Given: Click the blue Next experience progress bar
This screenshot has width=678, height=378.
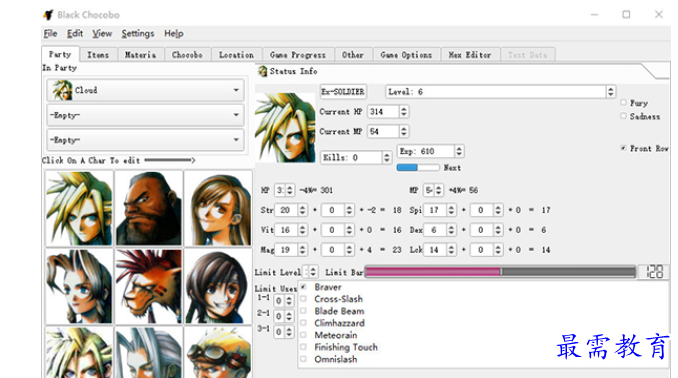Looking at the screenshot, I should tap(418, 167).
